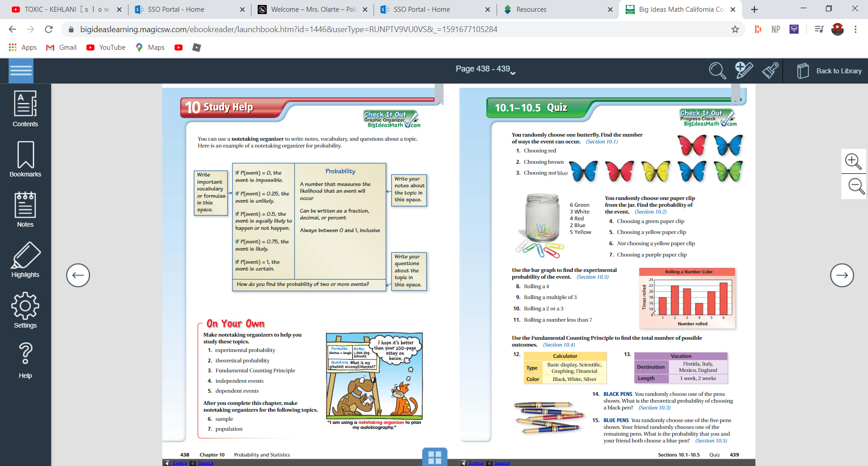The width and height of the screenshot is (868, 466).
Task: Click the purple shopping extension icon
Action: pos(794,29)
